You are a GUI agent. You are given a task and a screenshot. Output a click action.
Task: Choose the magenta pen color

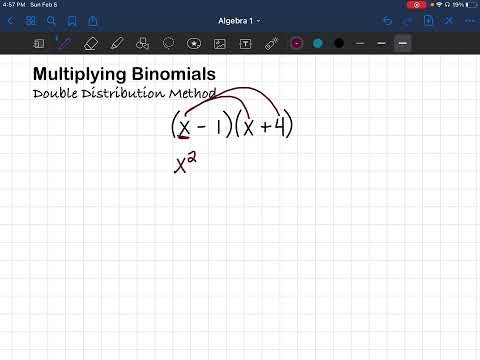296,43
